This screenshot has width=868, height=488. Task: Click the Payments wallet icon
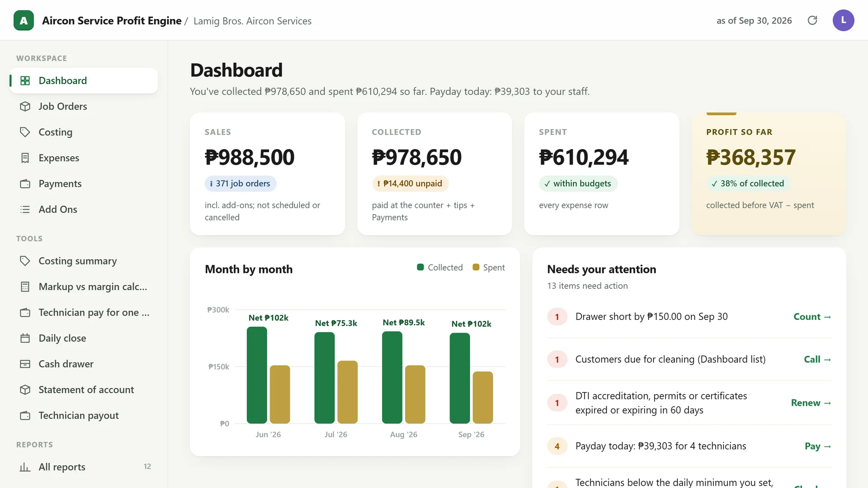click(x=25, y=183)
